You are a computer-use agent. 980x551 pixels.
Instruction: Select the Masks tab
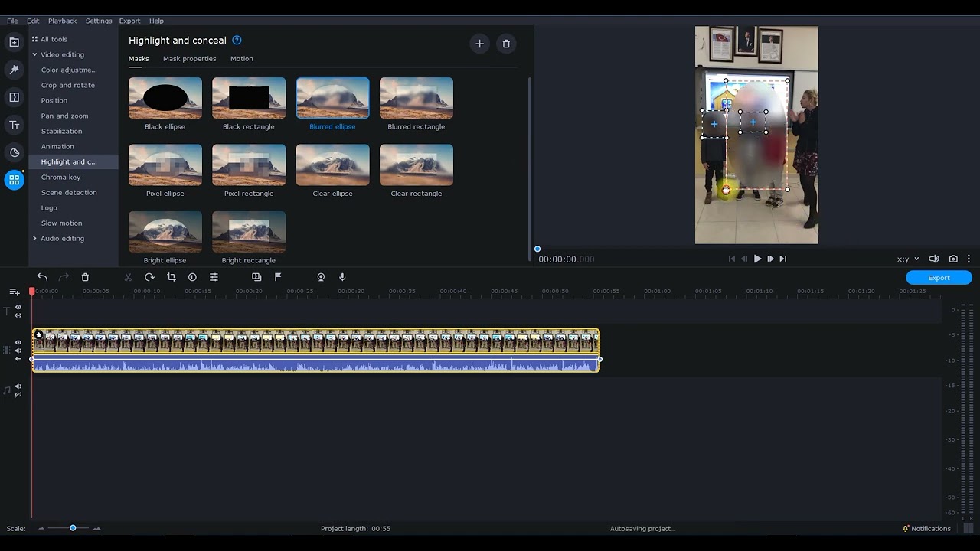click(139, 58)
